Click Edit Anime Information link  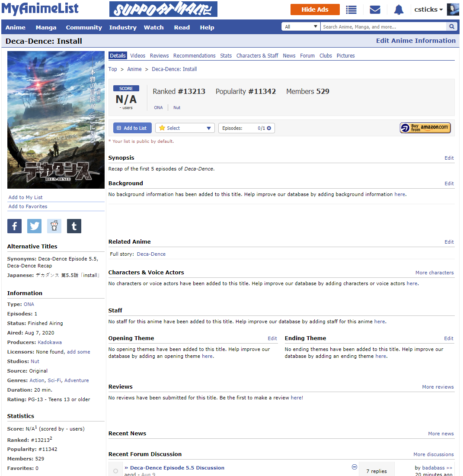416,41
